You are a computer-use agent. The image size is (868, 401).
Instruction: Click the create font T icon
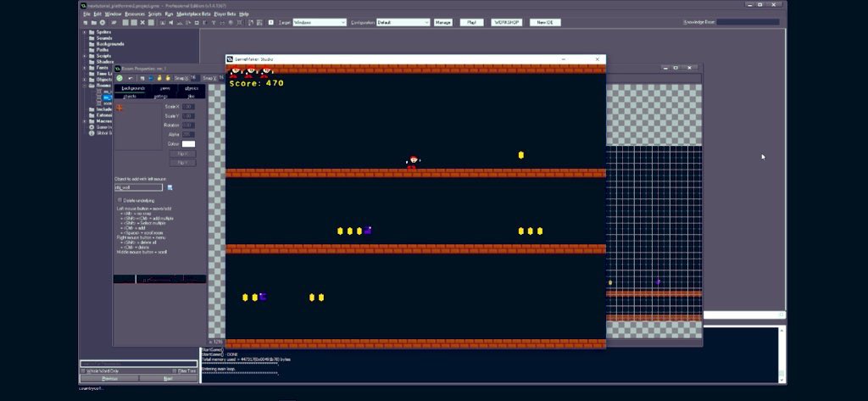tap(214, 23)
